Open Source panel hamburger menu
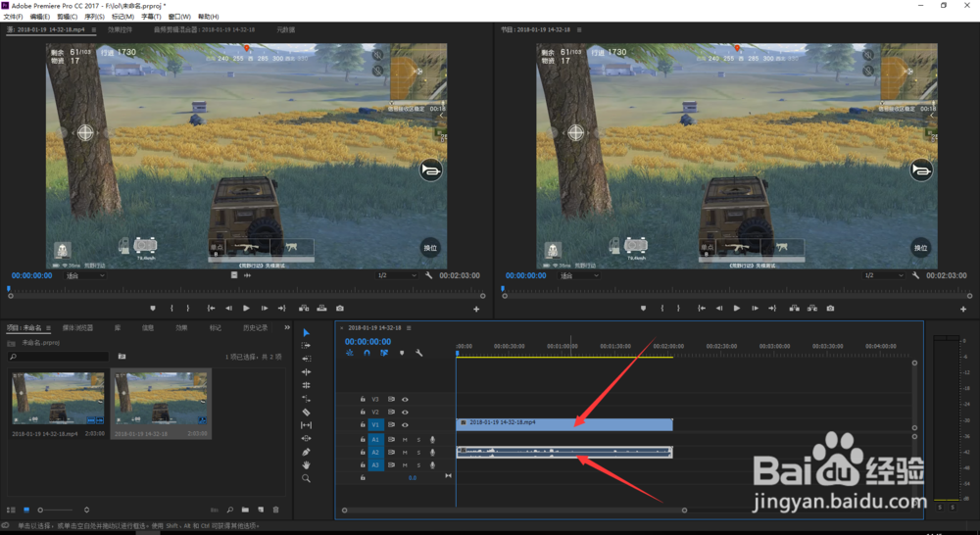980x535 pixels. click(94, 29)
